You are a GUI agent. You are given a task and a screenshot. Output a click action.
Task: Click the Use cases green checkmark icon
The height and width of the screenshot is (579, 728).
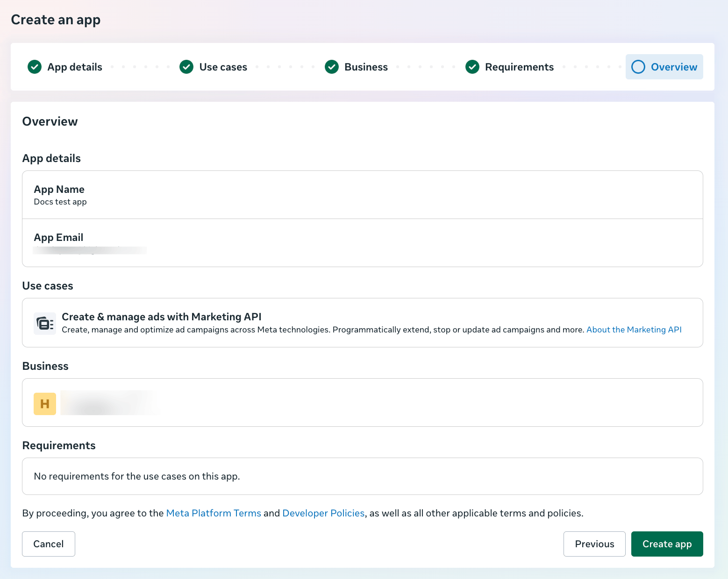point(186,67)
